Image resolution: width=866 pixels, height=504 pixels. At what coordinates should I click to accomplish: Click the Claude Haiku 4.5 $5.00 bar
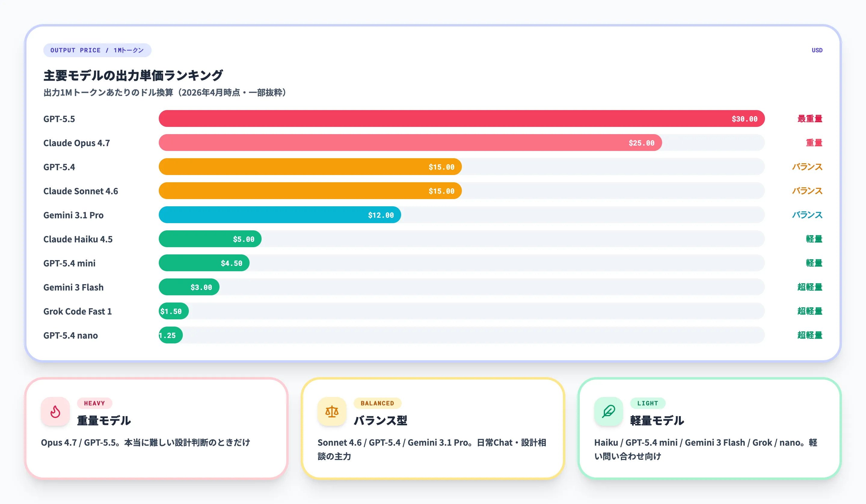[x=210, y=239]
